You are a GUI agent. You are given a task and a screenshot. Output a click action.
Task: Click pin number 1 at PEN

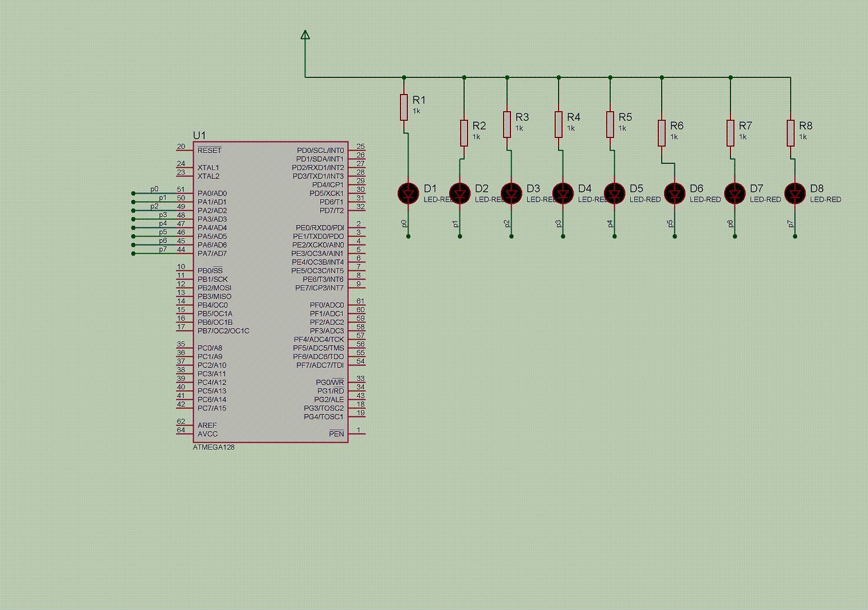tap(359, 430)
